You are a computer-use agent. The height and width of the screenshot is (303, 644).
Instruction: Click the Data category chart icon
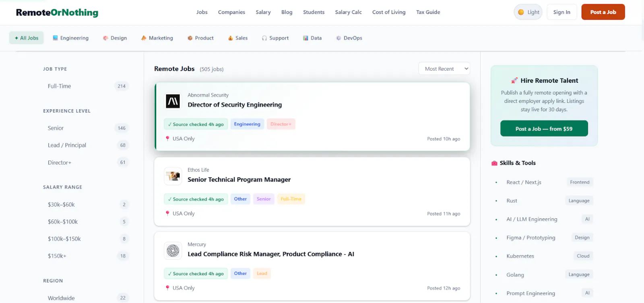coord(305,38)
